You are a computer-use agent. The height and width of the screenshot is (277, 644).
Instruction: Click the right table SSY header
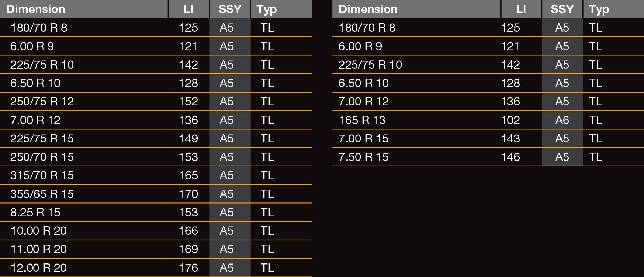(x=562, y=9)
